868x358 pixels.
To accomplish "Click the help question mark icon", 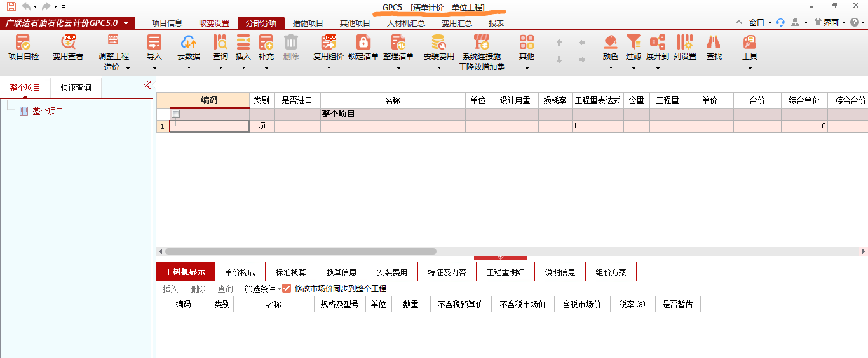I will click(855, 22).
